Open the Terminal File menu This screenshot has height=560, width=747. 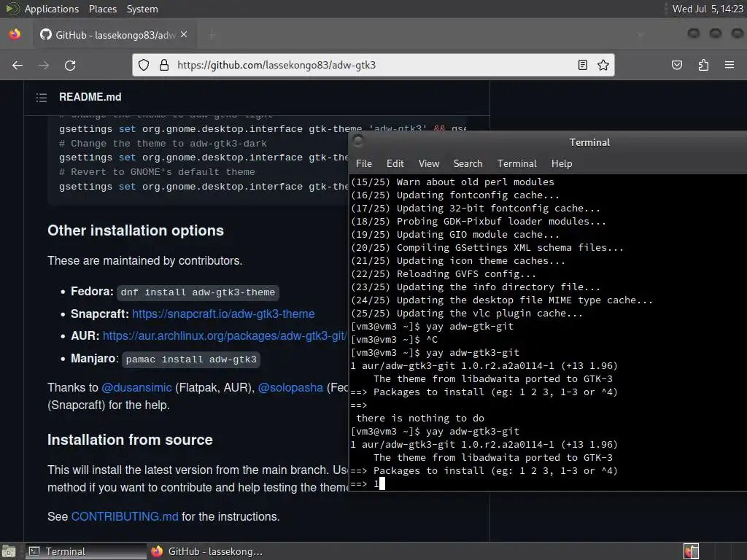click(363, 163)
